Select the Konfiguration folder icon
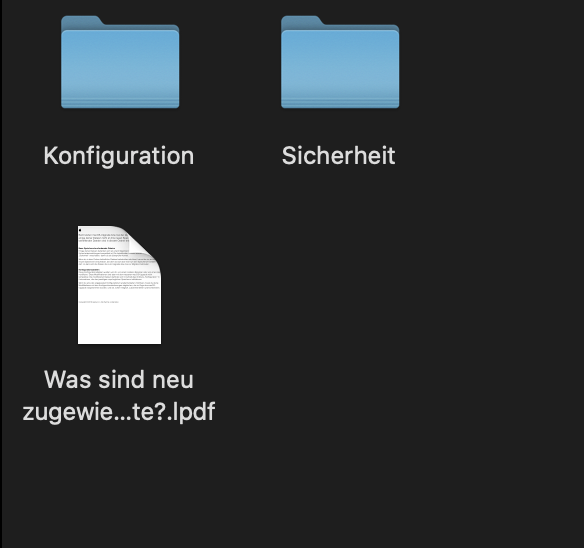Image resolution: width=584 pixels, height=548 pixels. pyautogui.click(x=120, y=62)
